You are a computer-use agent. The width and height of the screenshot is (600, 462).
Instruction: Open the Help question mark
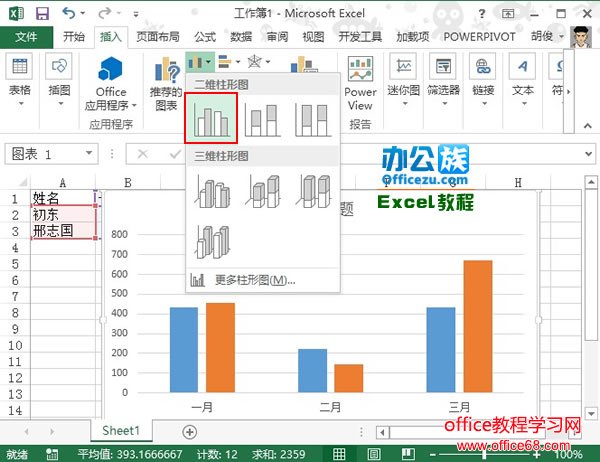tap(481, 14)
